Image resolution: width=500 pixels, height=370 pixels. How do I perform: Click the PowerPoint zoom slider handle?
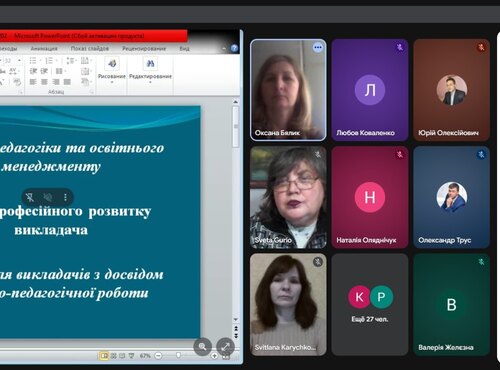click(x=178, y=356)
